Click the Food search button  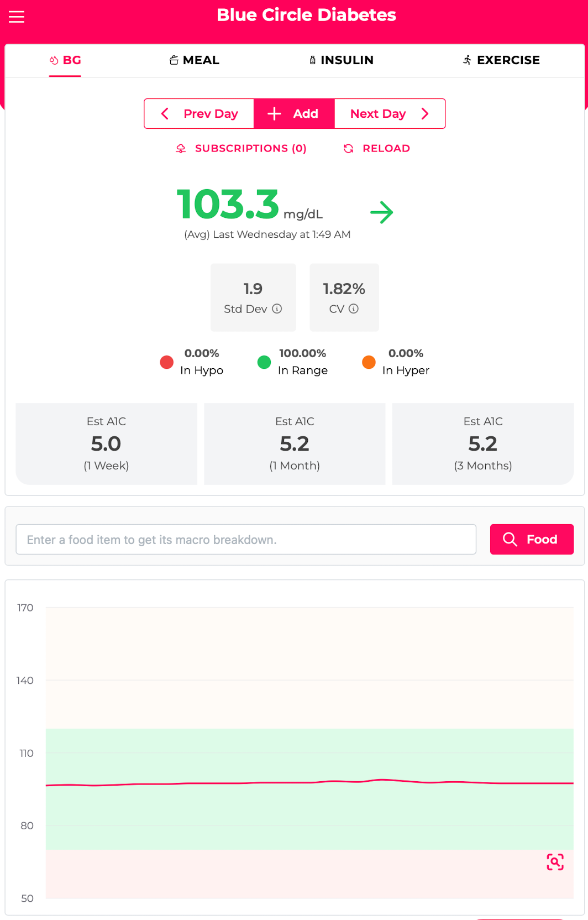(x=532, y=539)
